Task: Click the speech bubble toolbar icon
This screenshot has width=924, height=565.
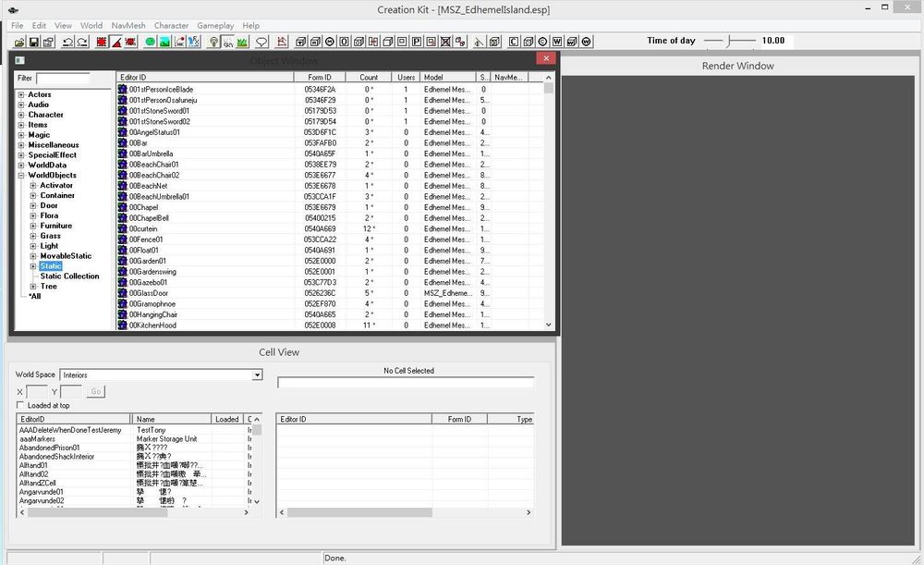Action: (x=261, y=42)
